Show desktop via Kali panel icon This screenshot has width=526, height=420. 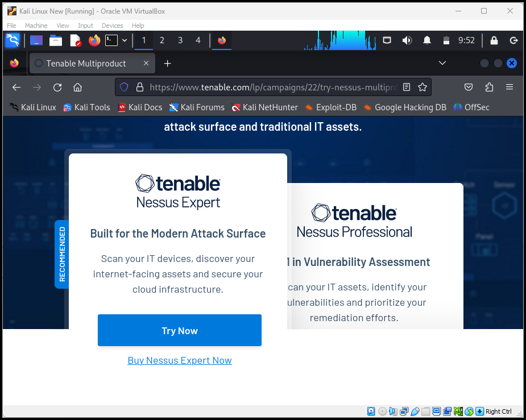tap(36, 40)
